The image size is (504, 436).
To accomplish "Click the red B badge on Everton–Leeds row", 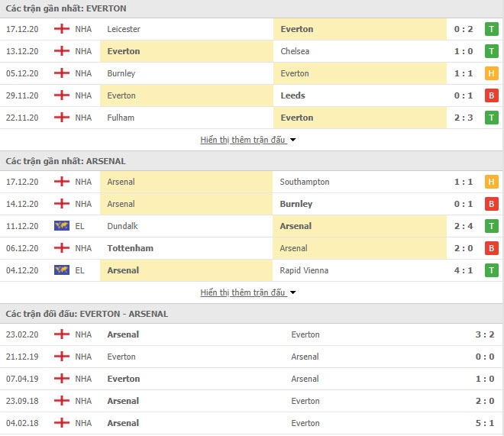I will pos(492,95).
